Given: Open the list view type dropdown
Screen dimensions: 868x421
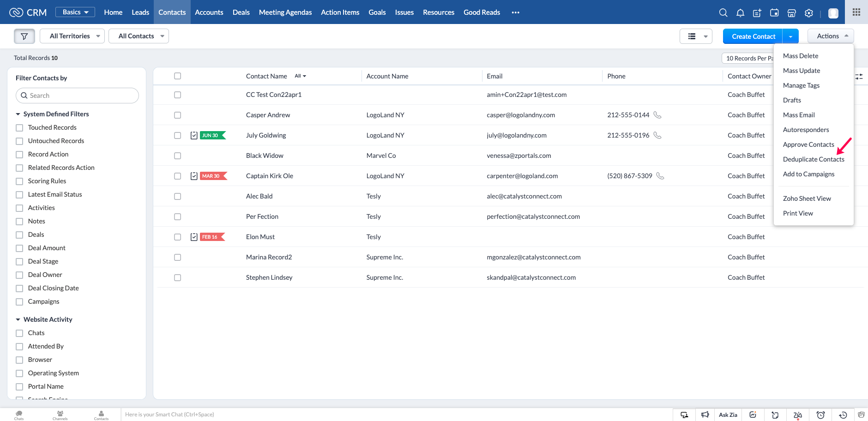Looking at the screenshot, I should [696, 36].
